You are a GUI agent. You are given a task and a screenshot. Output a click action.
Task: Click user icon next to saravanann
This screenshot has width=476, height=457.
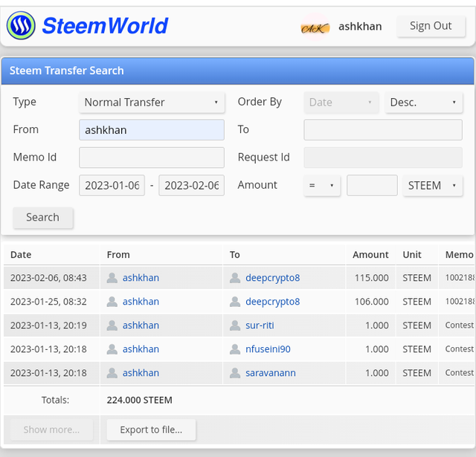click(235, 373)
